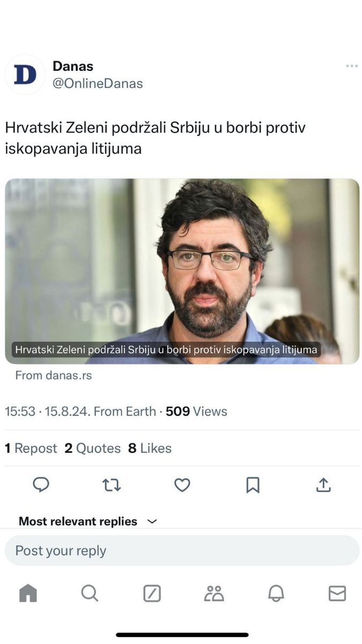Expand the Most relevant replies dropdown

coord(88,521)
